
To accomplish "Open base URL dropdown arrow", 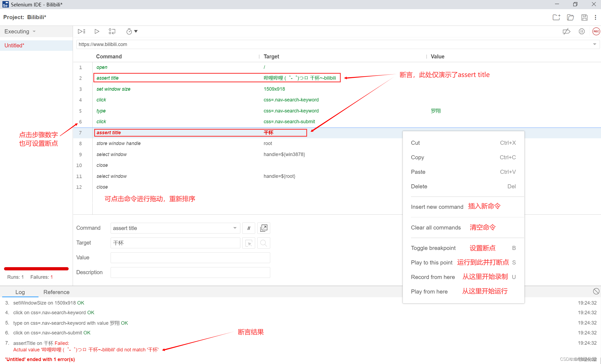I will (595, 44).
